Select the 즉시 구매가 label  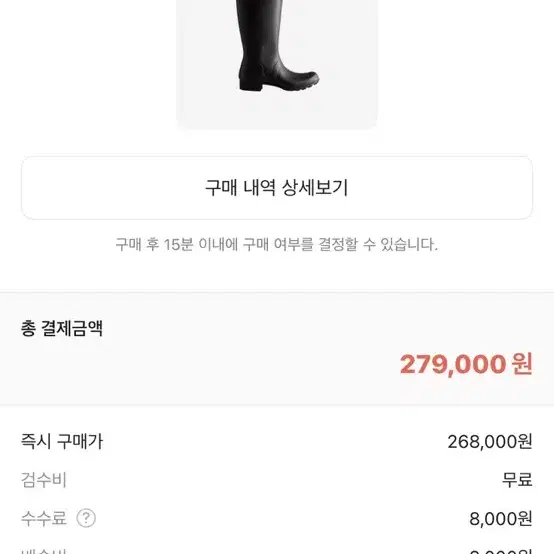click(x=62, y=441)
